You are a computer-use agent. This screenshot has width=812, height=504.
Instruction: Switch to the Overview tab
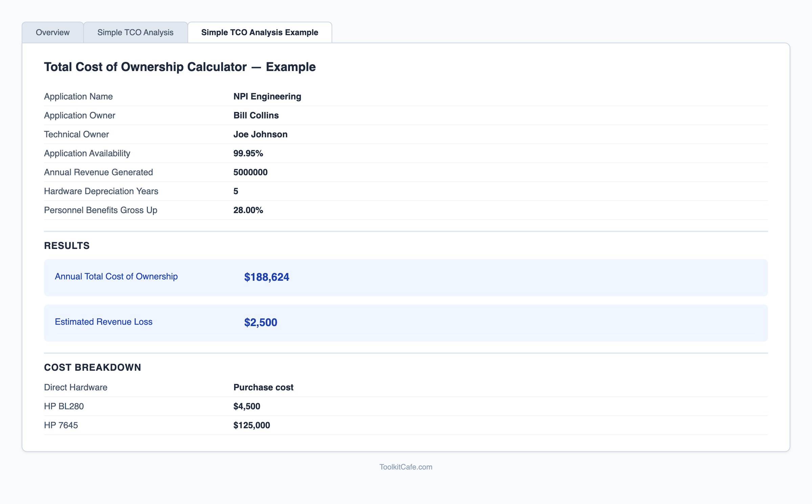coord(52,32)
